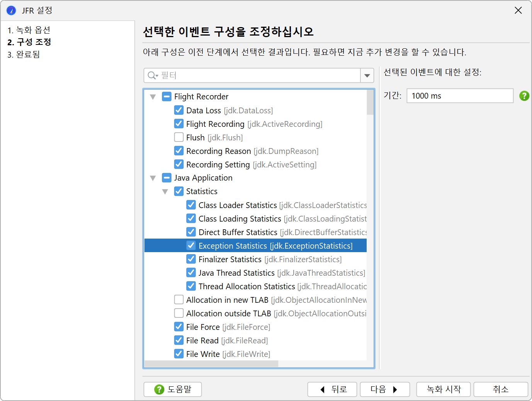Select the Flight Recorder row label
The width and height of the screenshot is (532, 401).
[201, 97]
